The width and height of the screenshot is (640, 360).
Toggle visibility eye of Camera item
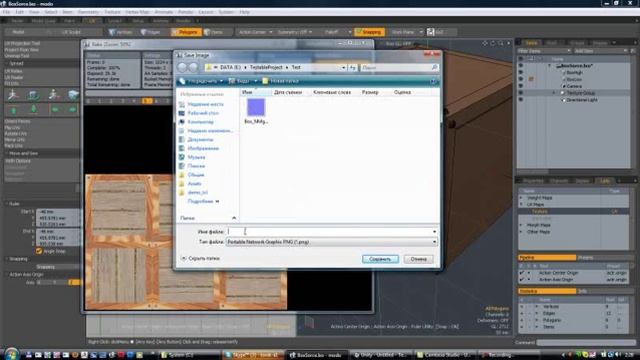coord(520,86)
